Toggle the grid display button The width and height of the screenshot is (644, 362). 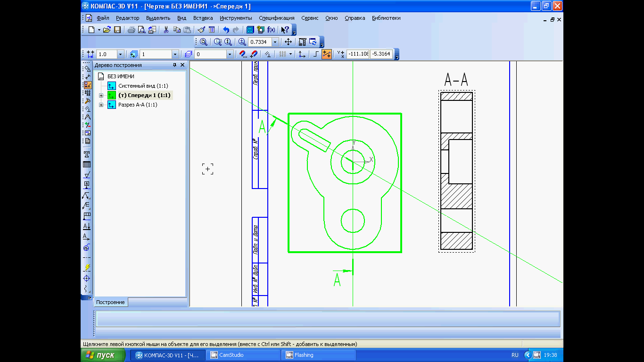pyautogui.click(x=283, y=54)
